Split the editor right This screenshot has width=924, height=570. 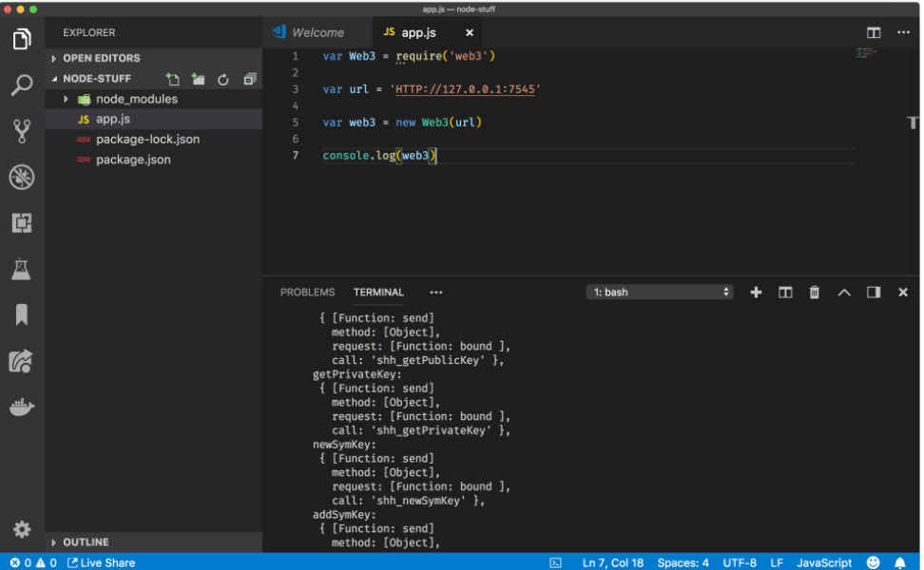(874, 32)
